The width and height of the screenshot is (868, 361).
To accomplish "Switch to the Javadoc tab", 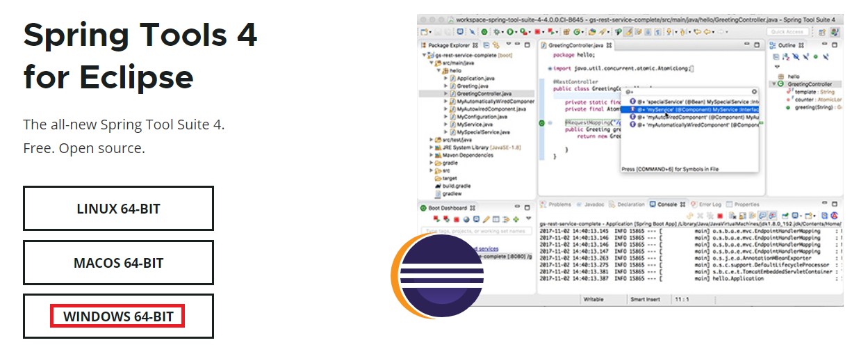I will [x=590, y=204].
